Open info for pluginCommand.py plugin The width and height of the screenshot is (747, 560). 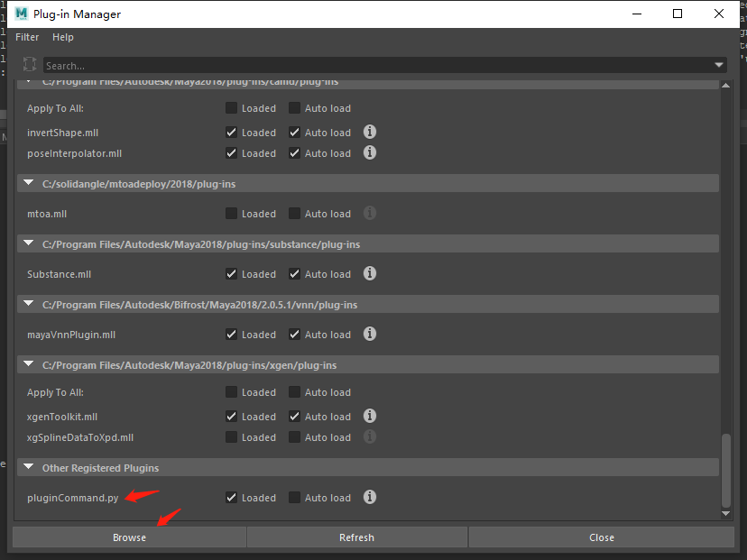coord(370,498)
